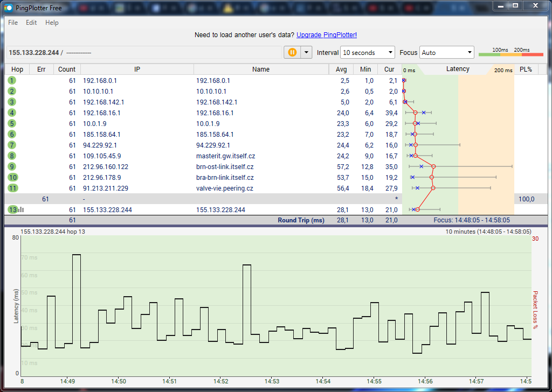The image size is (552, 392).
Task: Click the PingPlotter app icon in title bar
Action: click(x=8, y=8)
